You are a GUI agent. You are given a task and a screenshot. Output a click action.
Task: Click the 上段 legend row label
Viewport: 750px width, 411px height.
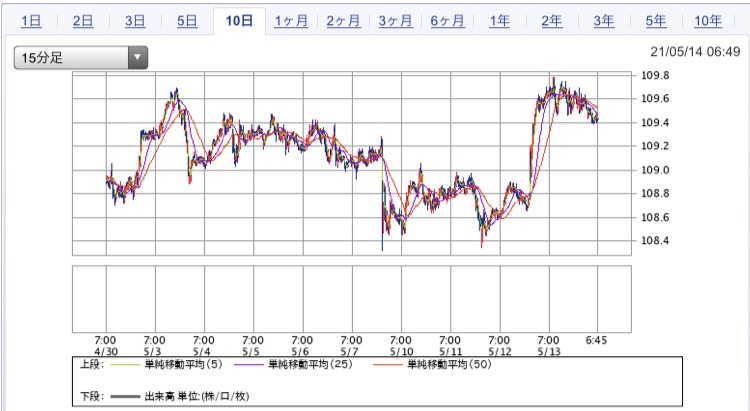click(x=92, y=365)
